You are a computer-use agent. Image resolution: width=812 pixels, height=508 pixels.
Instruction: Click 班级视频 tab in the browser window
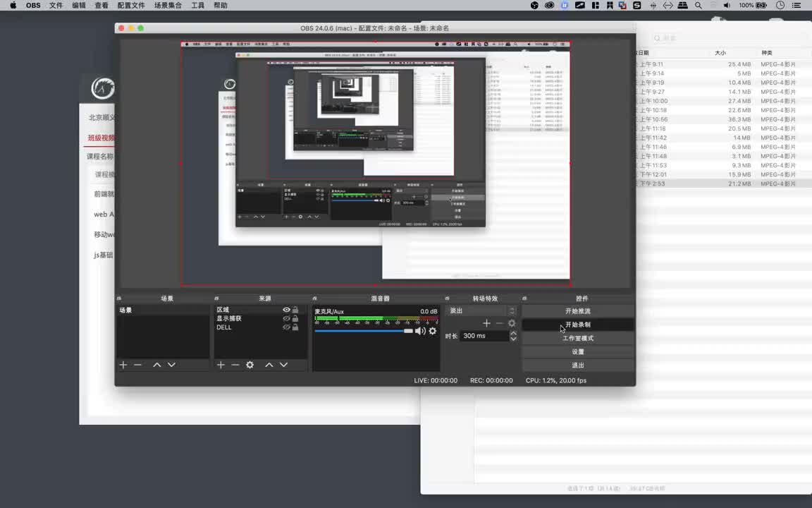click(101, 138)
